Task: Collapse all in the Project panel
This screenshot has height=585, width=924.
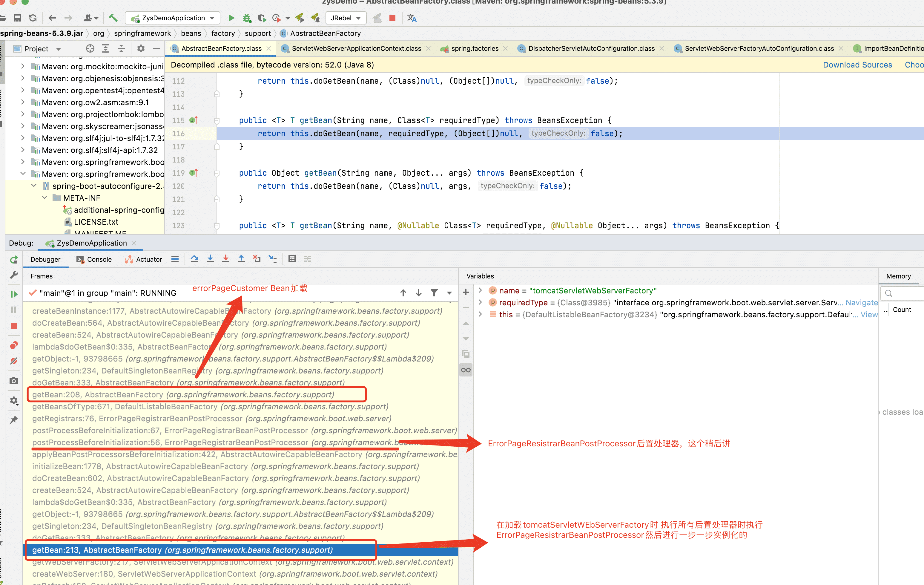Action: [x=121, y=48]
